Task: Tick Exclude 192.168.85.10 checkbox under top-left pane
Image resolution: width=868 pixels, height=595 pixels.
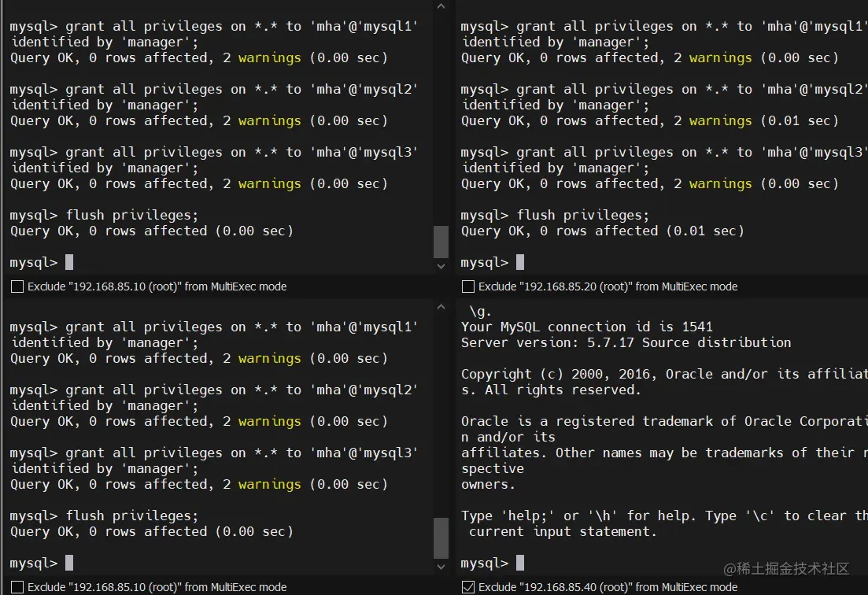Action: pos(17,286)
